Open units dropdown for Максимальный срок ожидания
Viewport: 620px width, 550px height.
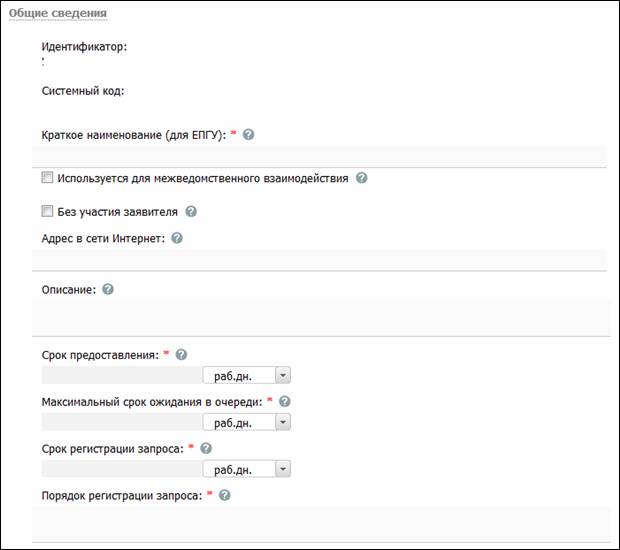(x=283, y=422)
